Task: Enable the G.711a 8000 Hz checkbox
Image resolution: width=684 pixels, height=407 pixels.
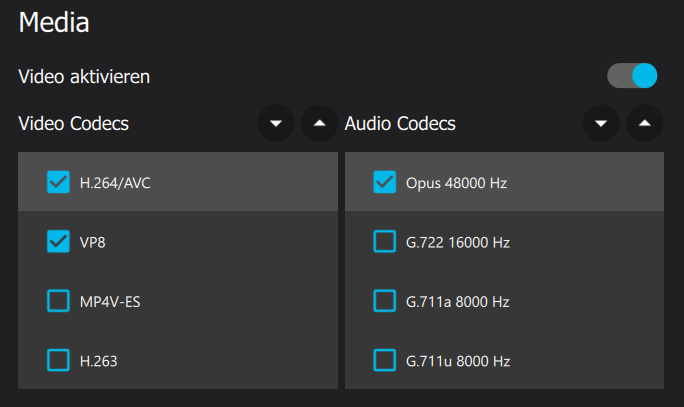Action: [x=385, y=301]
